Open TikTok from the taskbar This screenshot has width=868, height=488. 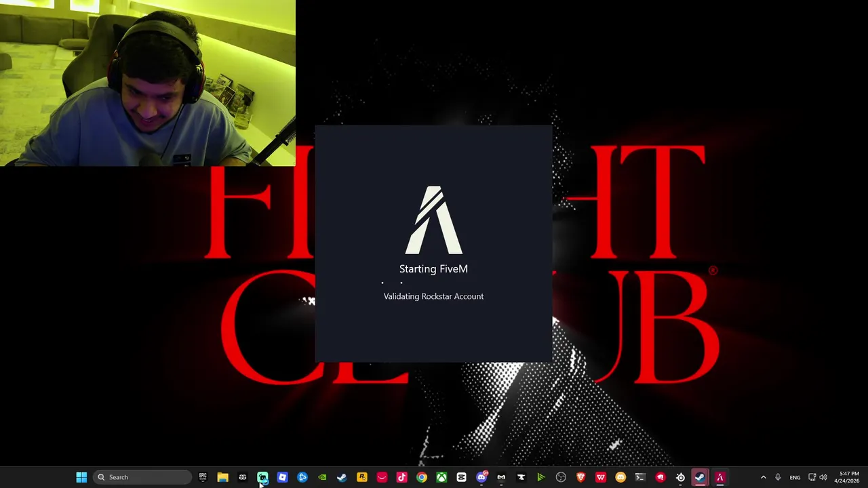pos(401,477)
